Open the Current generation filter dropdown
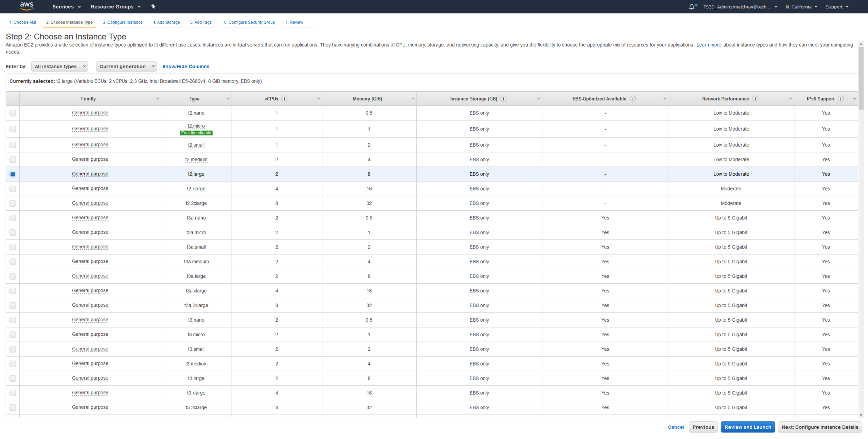 (126, 66)
